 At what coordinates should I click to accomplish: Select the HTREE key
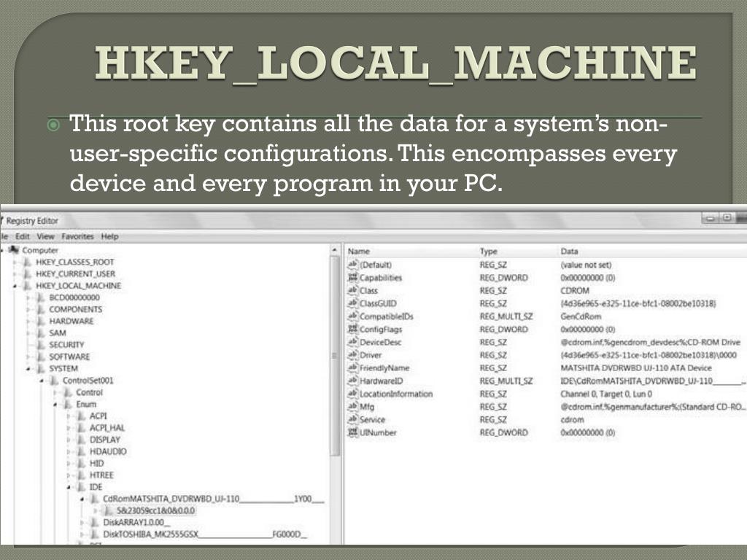[x=101, y=475]
